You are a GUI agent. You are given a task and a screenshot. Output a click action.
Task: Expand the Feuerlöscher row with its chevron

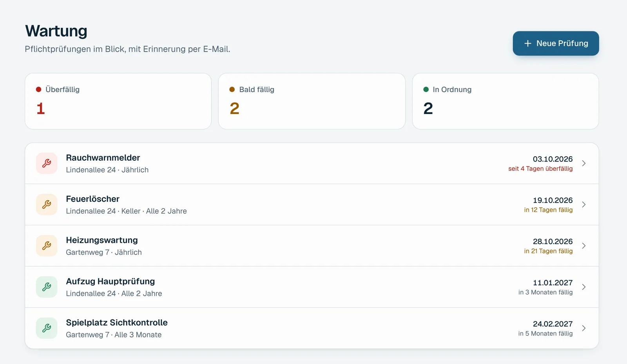584,205
